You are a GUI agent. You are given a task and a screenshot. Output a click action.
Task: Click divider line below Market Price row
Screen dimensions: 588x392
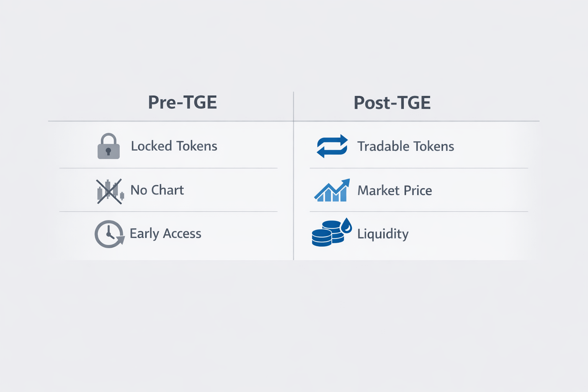tap(419, 211)
